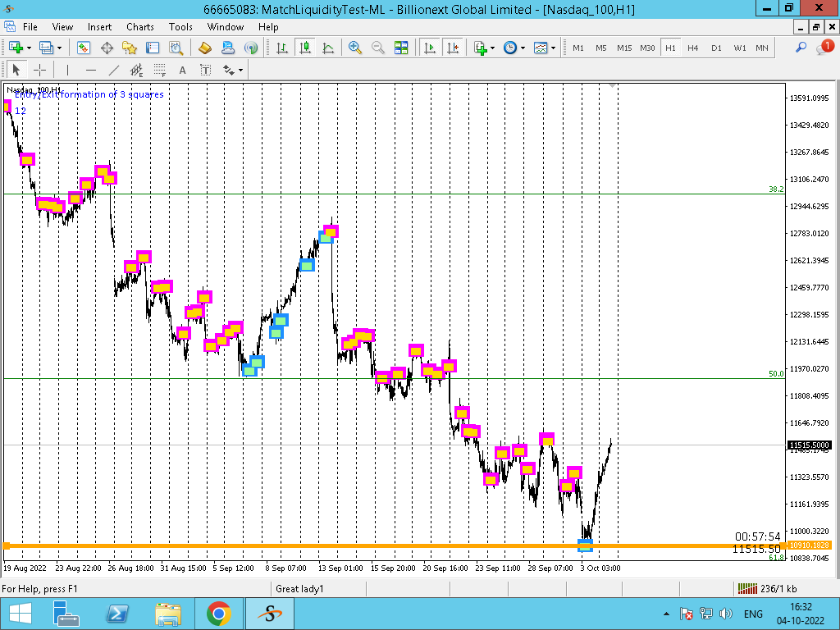Expand Indicators dropdown arrow
The height and width of the screenshot is (630, 840).
point(492,48)
